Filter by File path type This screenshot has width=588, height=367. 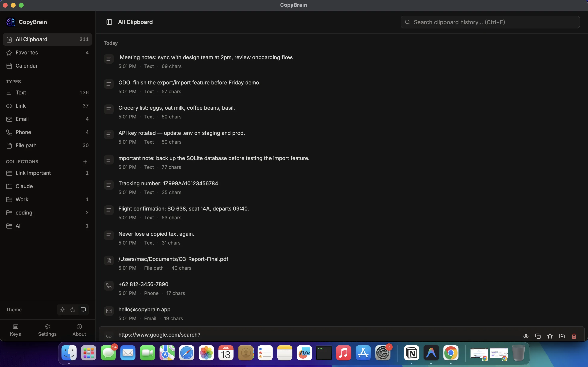pos(47,145)
